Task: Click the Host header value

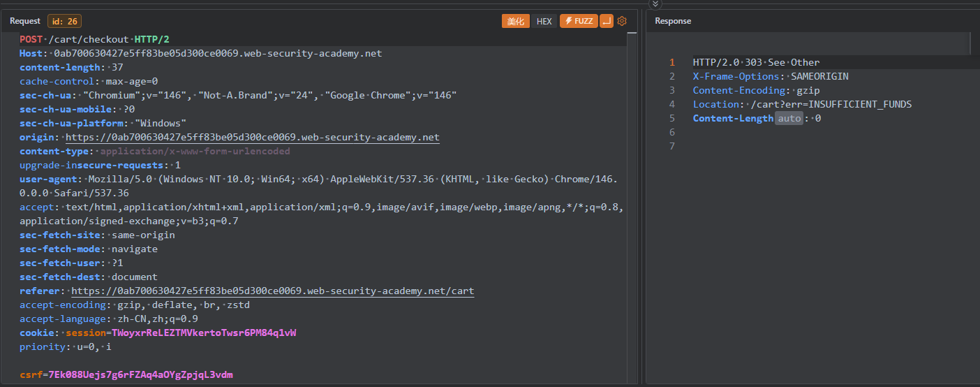Action: tap(218, 54)
